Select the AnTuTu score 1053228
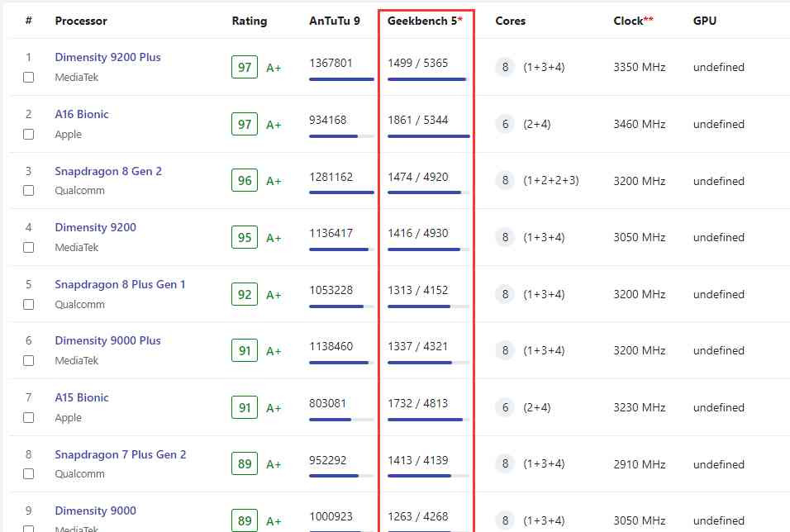 point(331,290)
